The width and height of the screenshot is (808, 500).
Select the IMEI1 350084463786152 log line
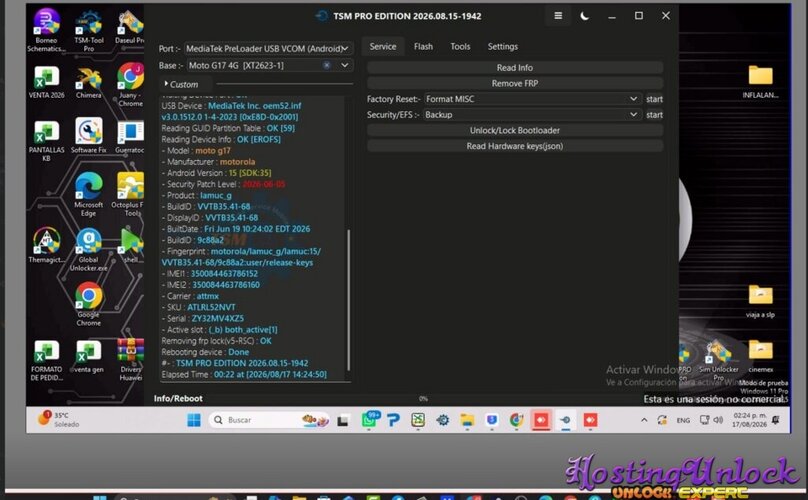[210, 274]
